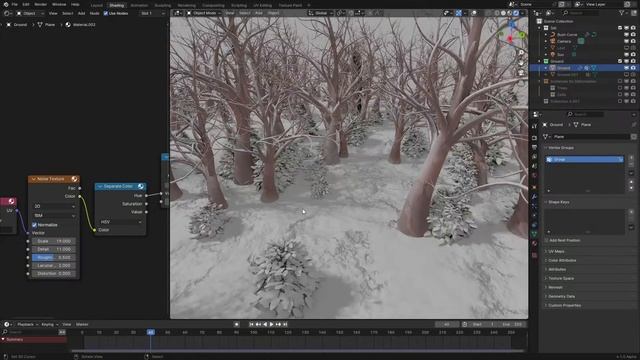Open the File menu
The image size is (640, 360).
coord(14,4)
